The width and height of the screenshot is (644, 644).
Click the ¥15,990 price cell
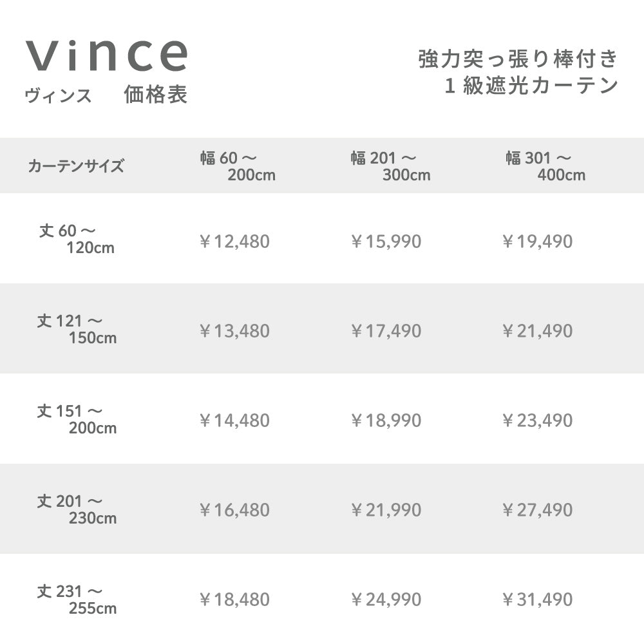(386, 241)
